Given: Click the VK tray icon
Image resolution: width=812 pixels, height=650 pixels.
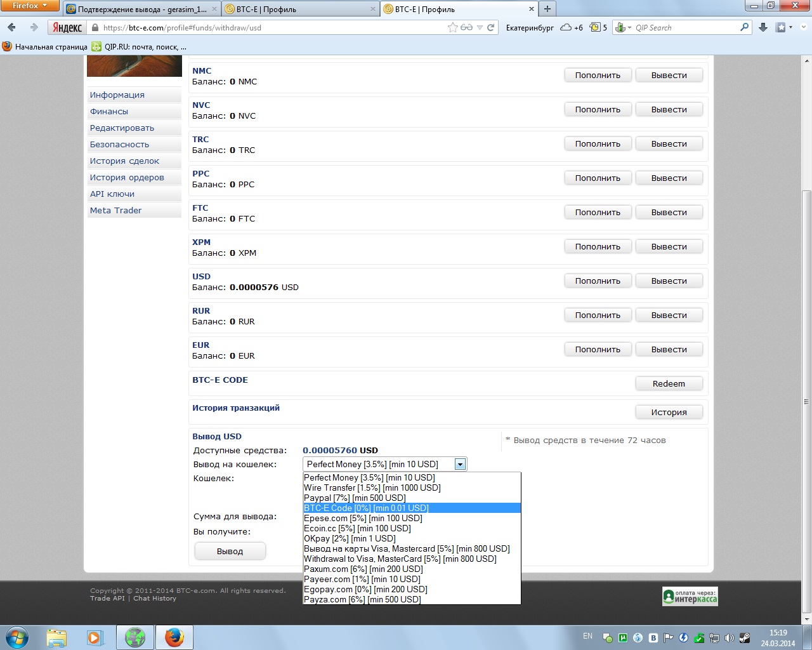Looking at the screenshot, I should 653,638.
